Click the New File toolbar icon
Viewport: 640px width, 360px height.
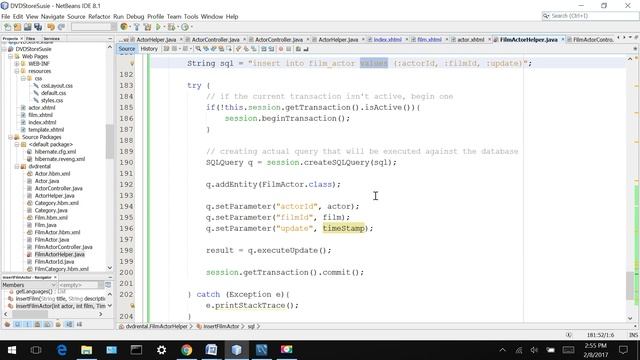coord(7,27)
